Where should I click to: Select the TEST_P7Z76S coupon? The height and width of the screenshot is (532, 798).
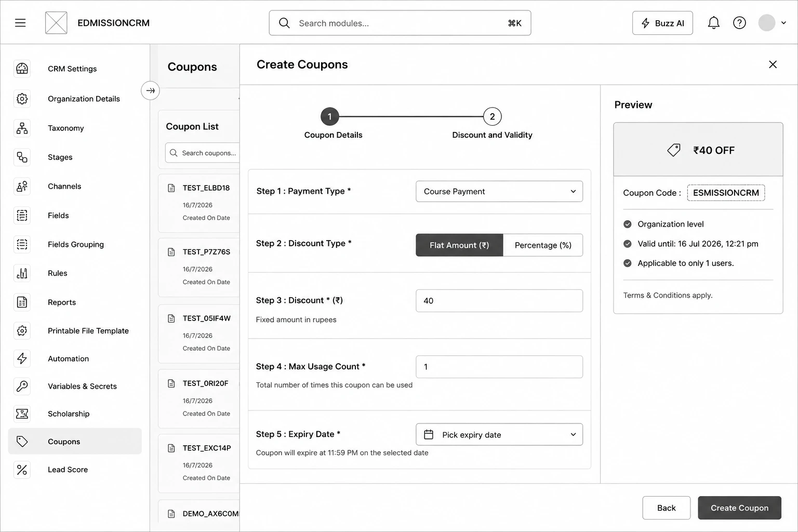199,267
